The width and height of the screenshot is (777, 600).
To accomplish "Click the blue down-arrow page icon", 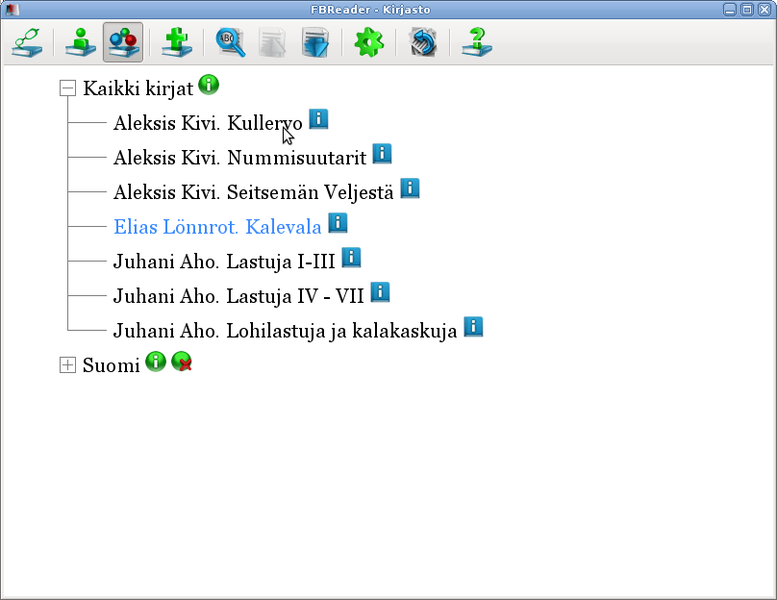I will tap(315, 42).
